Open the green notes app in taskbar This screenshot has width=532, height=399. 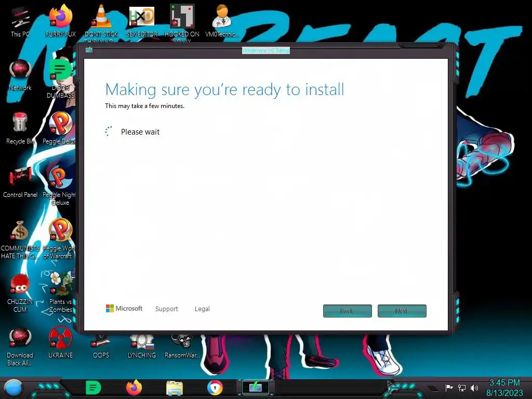[x=94, y=388]
